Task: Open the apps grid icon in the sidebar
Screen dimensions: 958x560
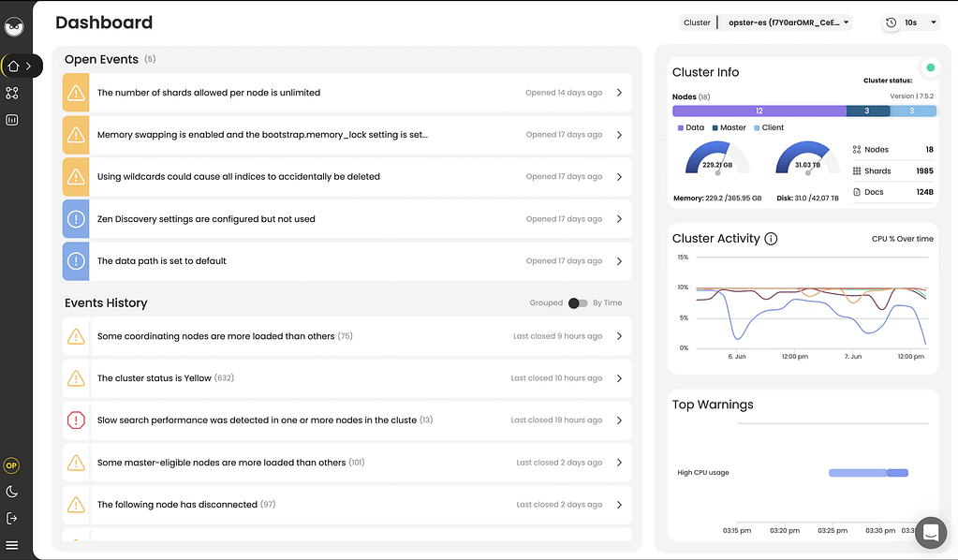Action: coord(11,93)
